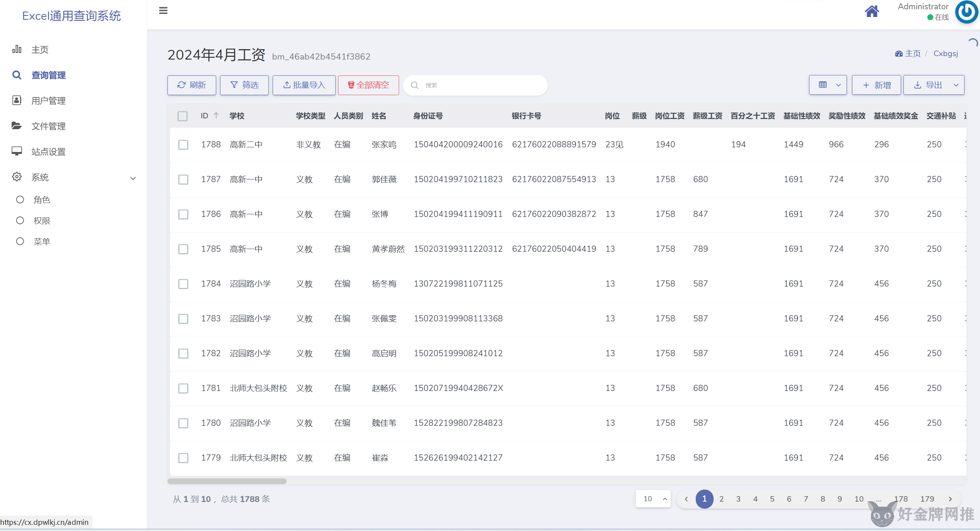The image size is (980, 531).
Task: Open 用户管理 in the sidebar
Action: [48, 101]
